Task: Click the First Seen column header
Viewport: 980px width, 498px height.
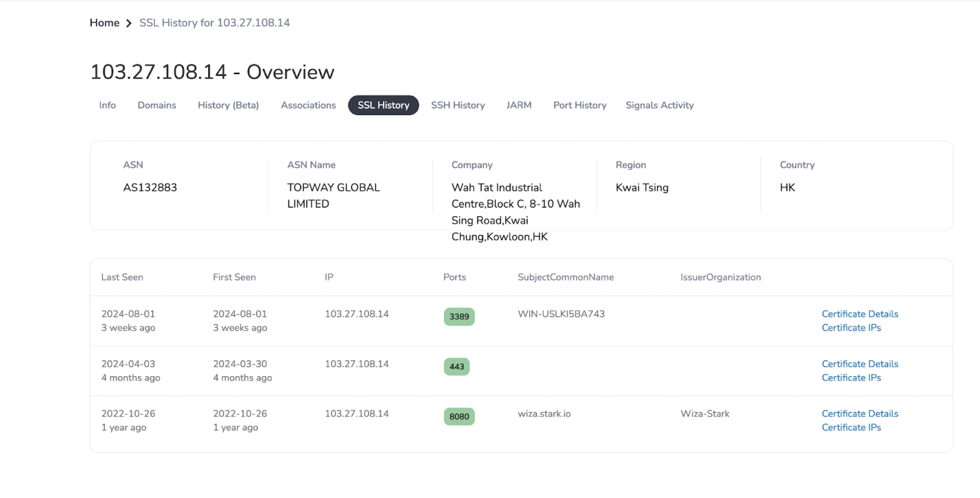Action: click(x=234, y=277)
